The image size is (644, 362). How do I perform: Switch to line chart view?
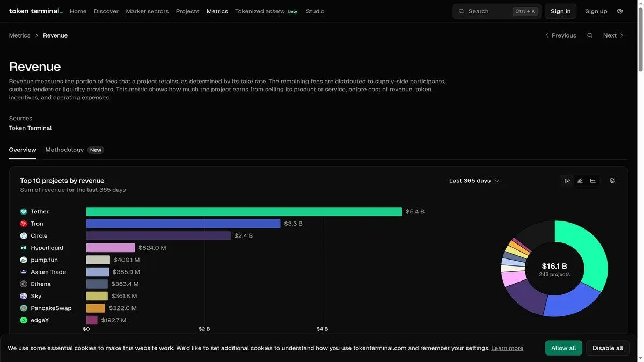click(593, 181)
